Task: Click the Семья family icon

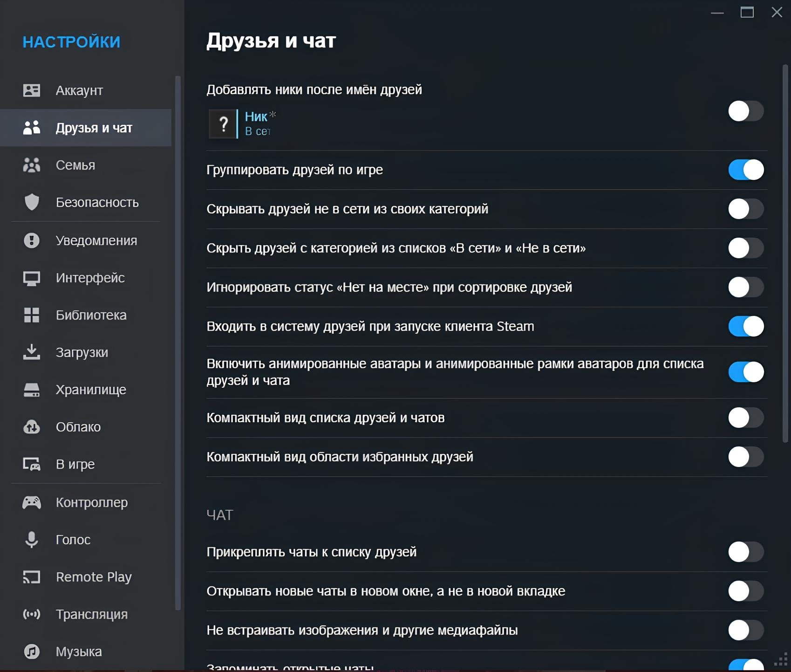Action: coord(32,165)
